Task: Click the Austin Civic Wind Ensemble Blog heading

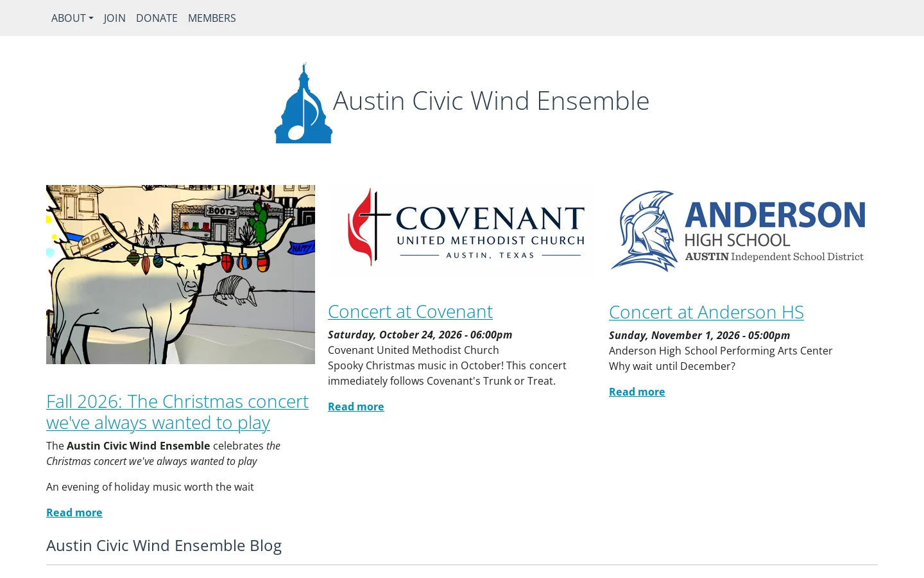Action: tap(164, 545)
